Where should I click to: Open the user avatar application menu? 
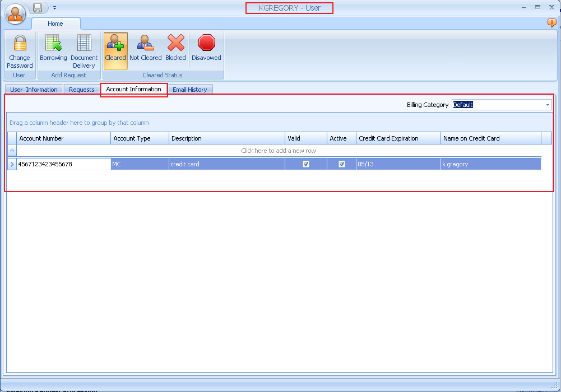coord(15,13)
